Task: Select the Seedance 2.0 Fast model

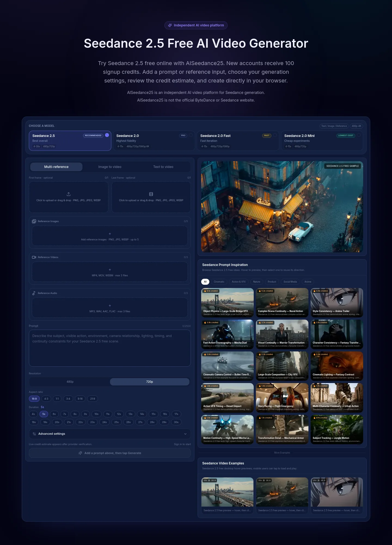Action: (x=238, y=141)
